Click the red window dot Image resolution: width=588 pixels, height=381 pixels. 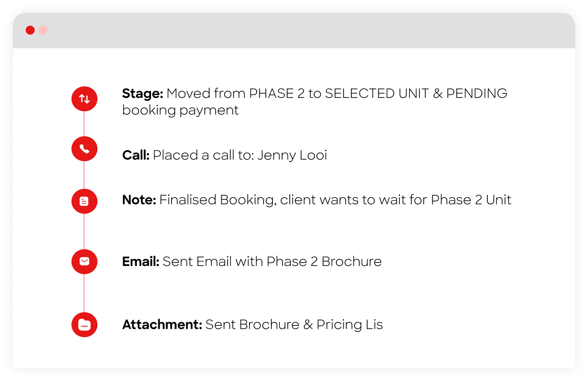point(30,30)
